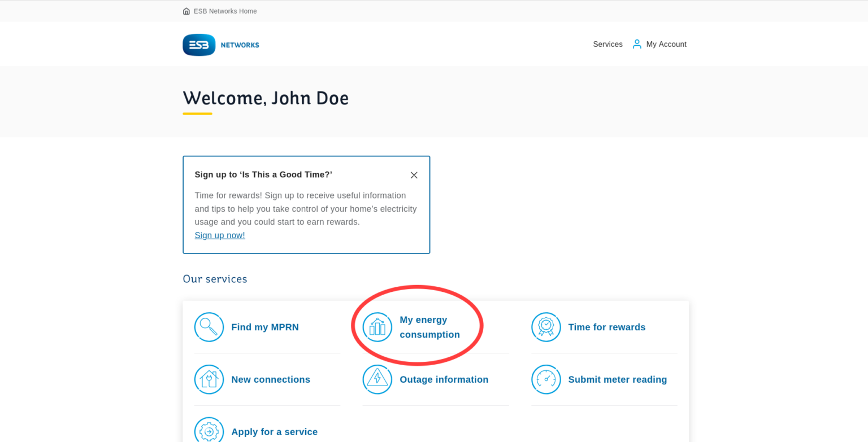
Task: Open the ESB Networks logo
Action: (x=220, y=45)
